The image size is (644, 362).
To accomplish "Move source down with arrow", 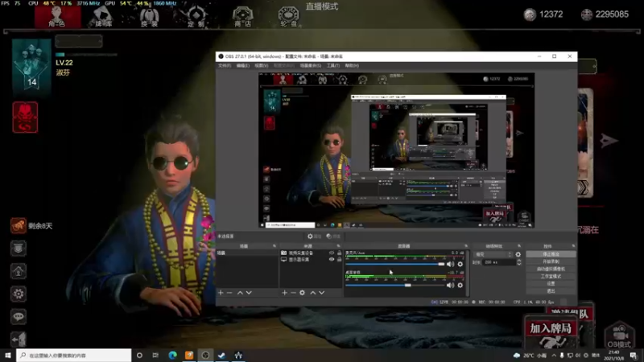I will click(321, 293).
